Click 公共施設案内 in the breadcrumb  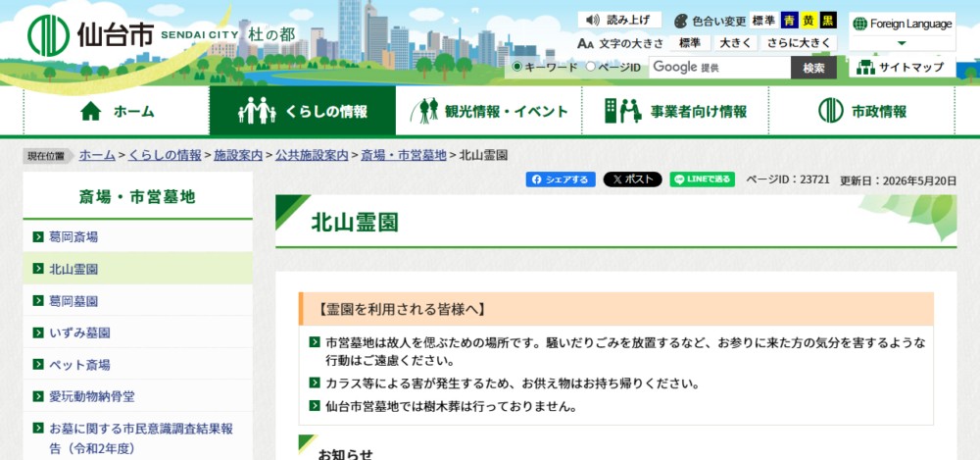point(312,155)
